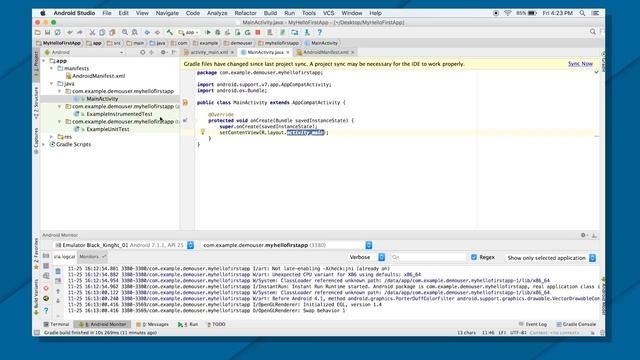Click the Debug app bug icon
The width and height of the screenshot is (640, 360).
218,32
